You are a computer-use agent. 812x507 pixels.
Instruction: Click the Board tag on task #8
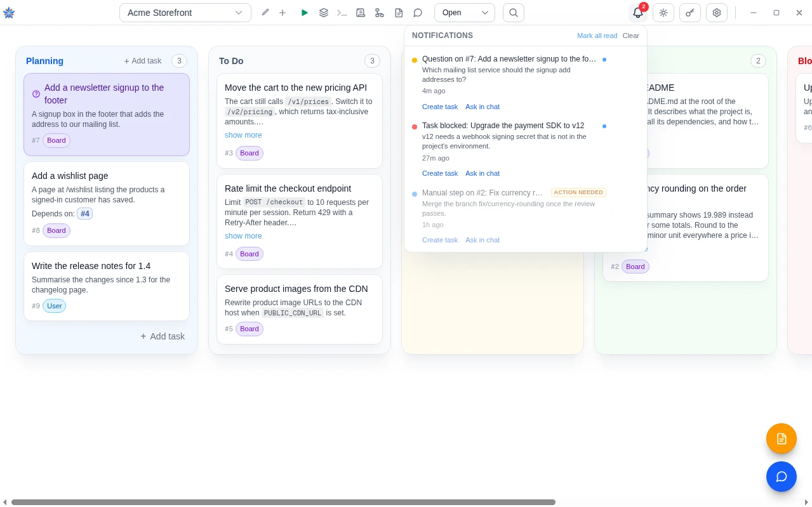coord(57,230)
